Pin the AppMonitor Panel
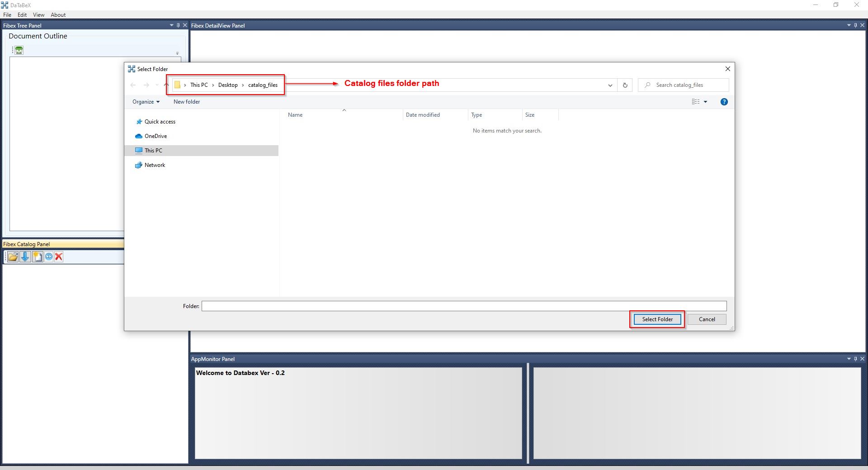This screenshot has width=868, height=470. [x=855, y=359]
